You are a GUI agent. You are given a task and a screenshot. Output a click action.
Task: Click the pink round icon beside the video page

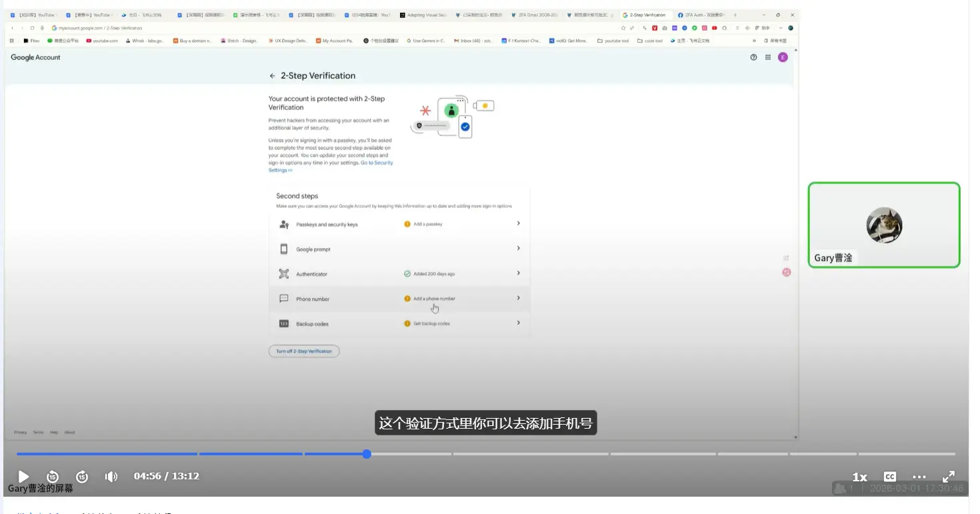(x=787, y=272)
